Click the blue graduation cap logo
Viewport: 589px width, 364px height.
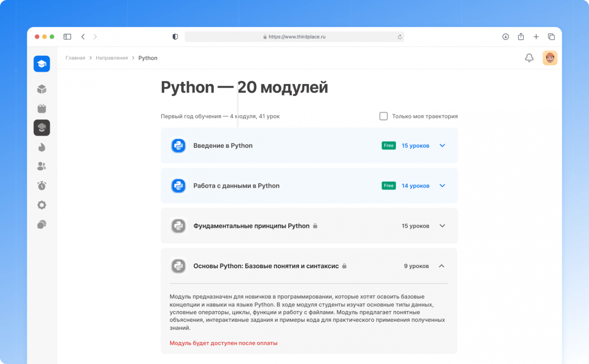tap(42, 64)
